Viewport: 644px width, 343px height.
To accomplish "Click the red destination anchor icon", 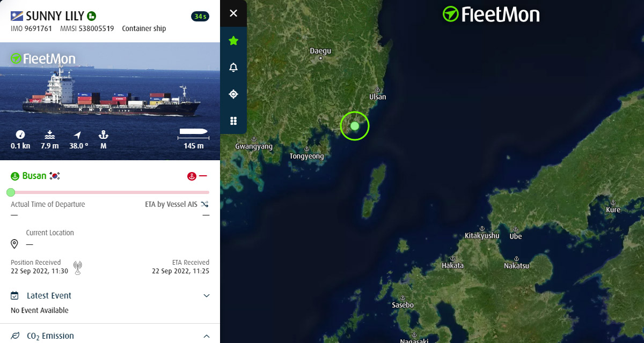I will [x=191, y=176].
